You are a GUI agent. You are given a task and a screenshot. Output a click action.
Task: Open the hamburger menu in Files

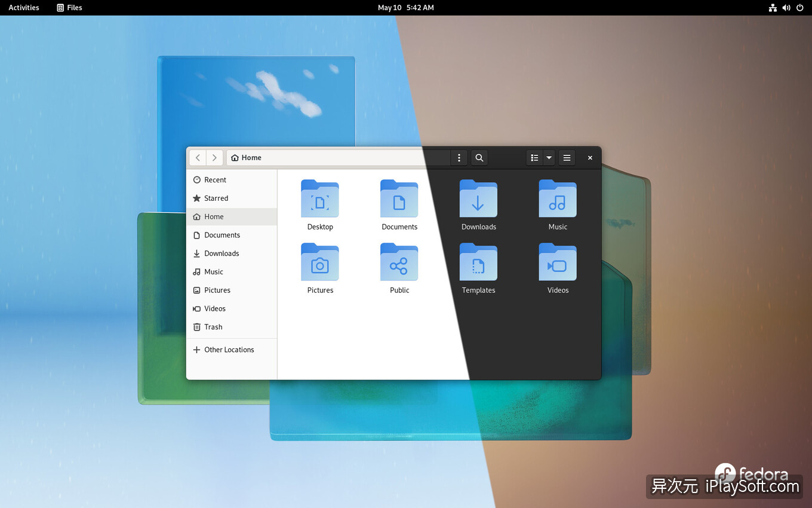[567, 157]
